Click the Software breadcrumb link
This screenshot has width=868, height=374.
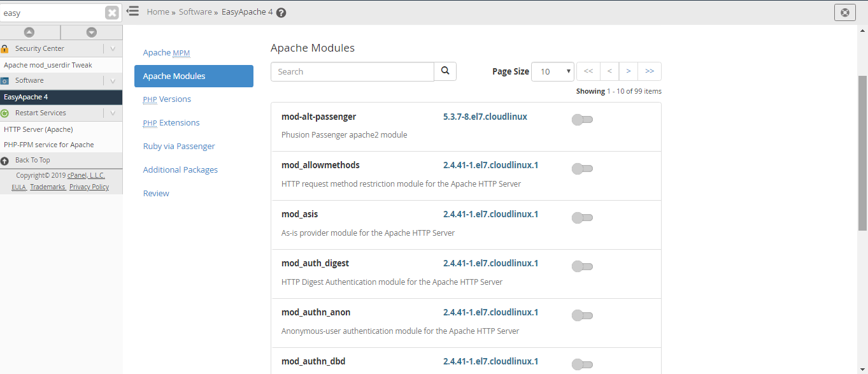(195, 12)
